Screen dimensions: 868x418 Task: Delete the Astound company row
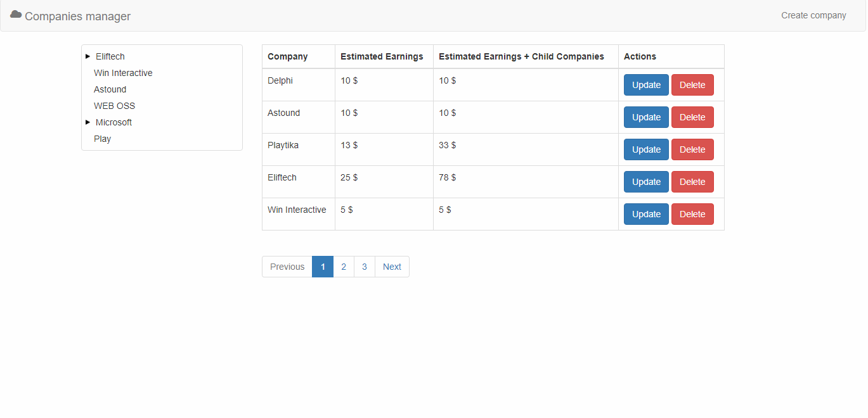click(x=692, y=117)
